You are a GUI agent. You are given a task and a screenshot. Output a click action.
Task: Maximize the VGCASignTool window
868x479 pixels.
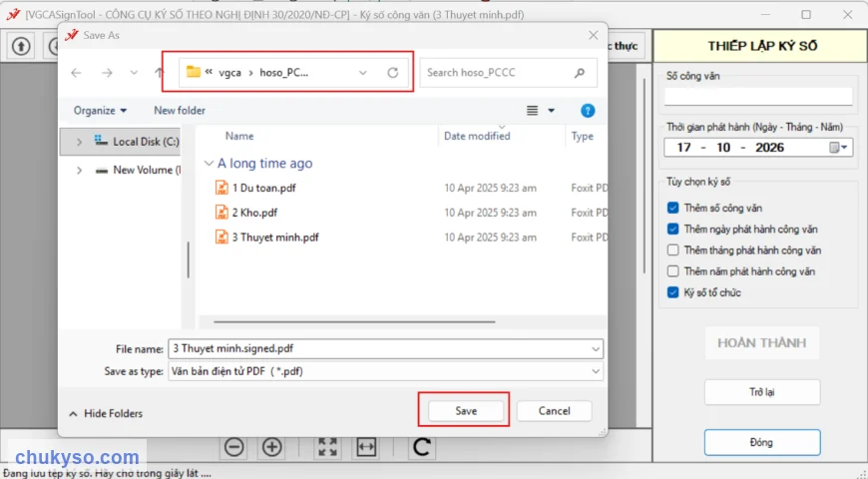pos(806,14)
